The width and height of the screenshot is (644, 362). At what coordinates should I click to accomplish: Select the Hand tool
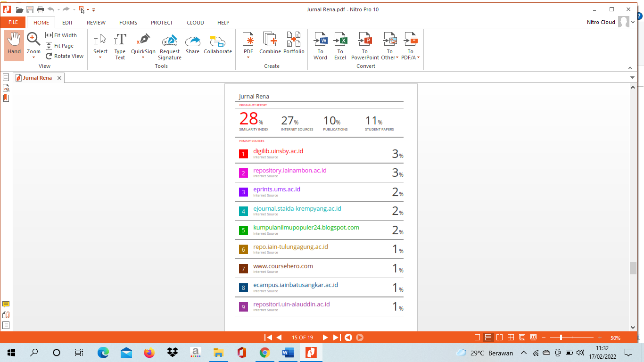[x=14, y=45]
